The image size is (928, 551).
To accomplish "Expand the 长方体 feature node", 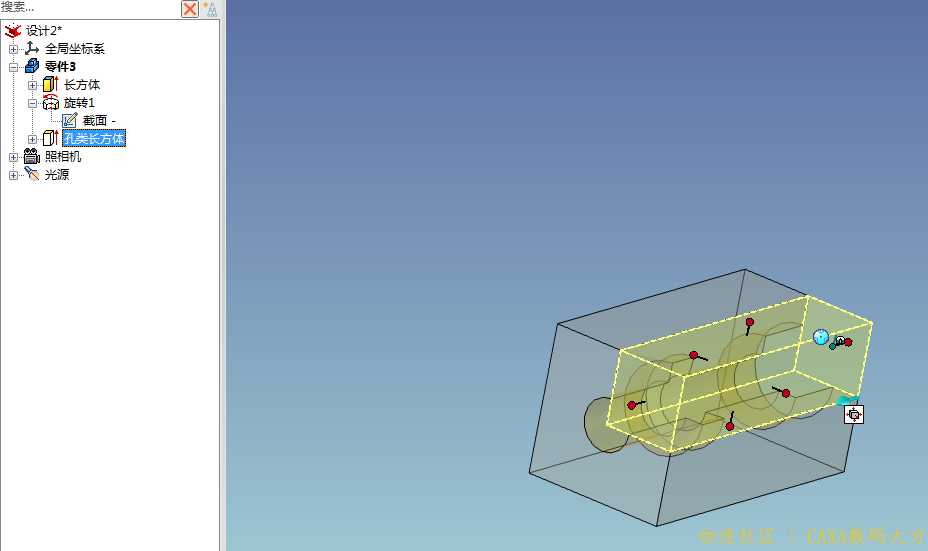I will coord(33,85).
